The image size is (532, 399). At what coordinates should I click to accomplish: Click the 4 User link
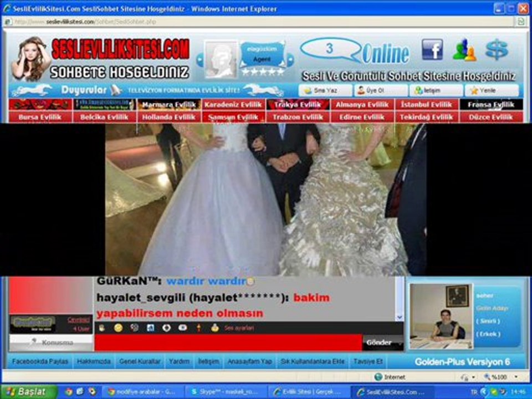[81, 329]
